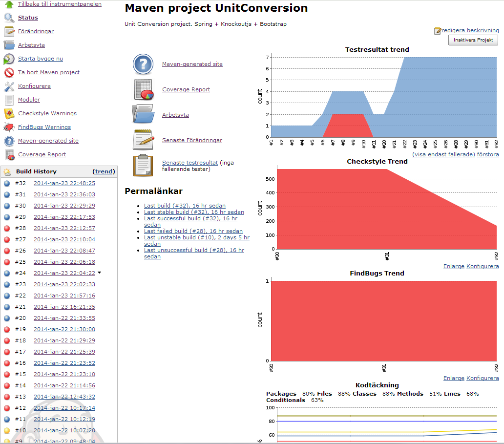Viewport: 504px width, 444px height.
Task: Click visa endast fallerade link
Action: (443, 154)
